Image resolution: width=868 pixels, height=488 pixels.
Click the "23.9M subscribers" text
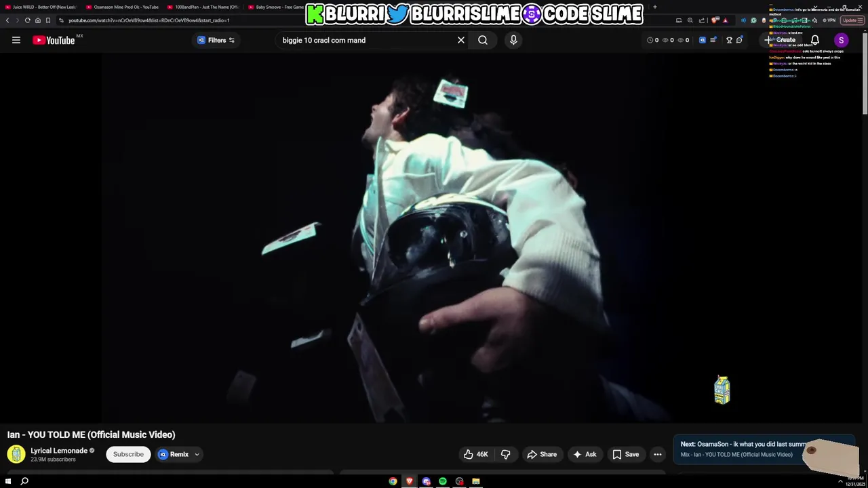point(53,460)
